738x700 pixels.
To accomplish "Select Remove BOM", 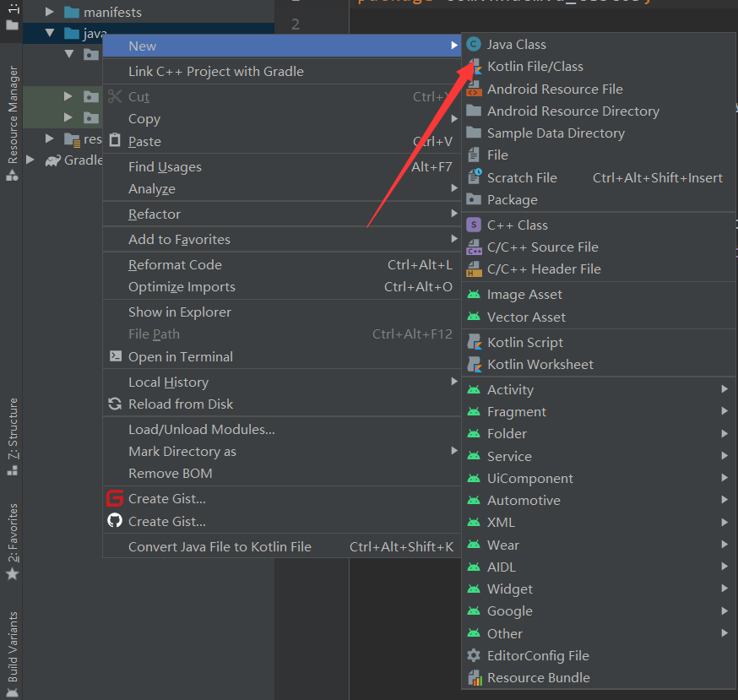I will [x=281, y=473].
